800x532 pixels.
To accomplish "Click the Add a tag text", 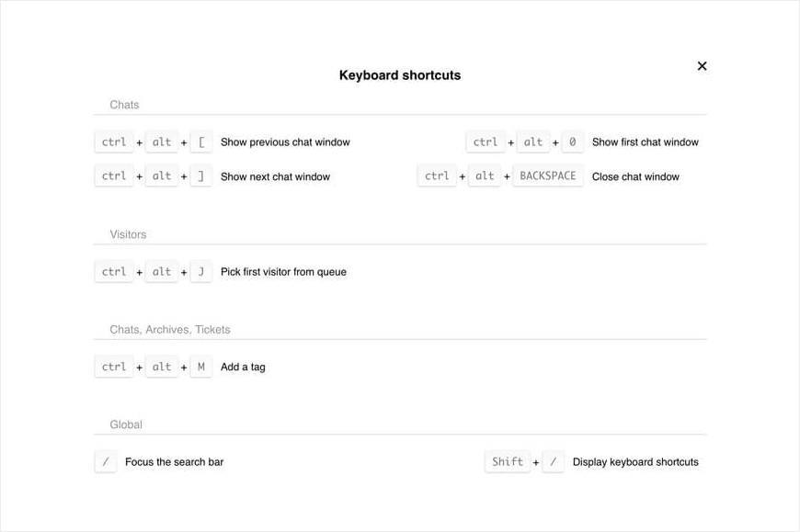I will tap(243, 367).
